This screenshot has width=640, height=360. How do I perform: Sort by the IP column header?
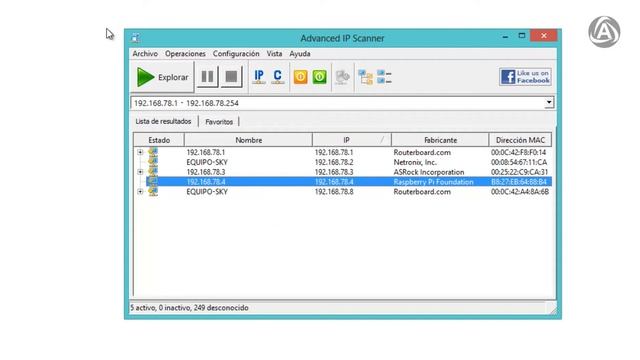pos(352,140)
